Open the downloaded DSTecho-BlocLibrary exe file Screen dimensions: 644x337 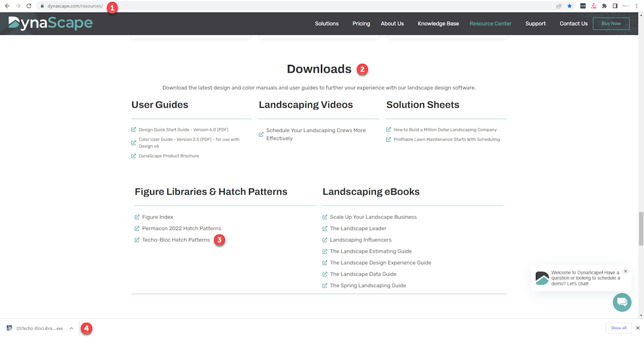[35, 328]
